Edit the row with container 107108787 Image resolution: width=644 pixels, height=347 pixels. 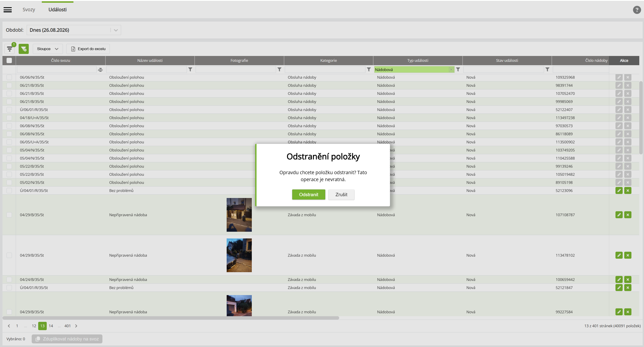coord(619,215)
